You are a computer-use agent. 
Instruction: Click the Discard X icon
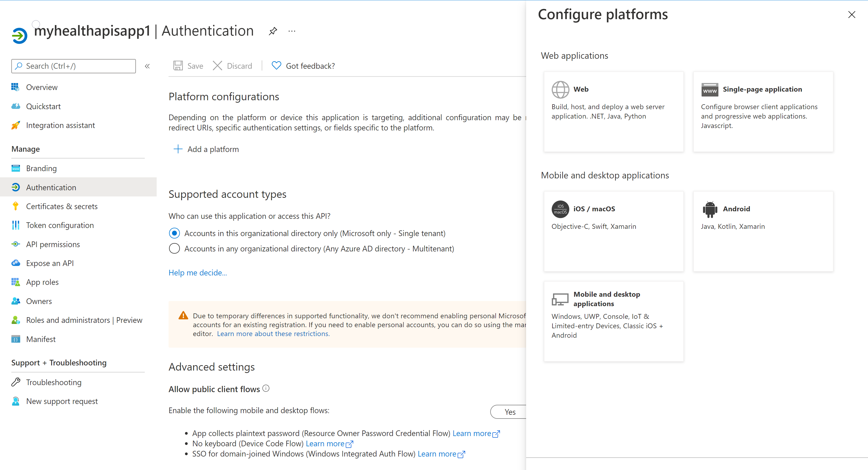tap(217, 66)
